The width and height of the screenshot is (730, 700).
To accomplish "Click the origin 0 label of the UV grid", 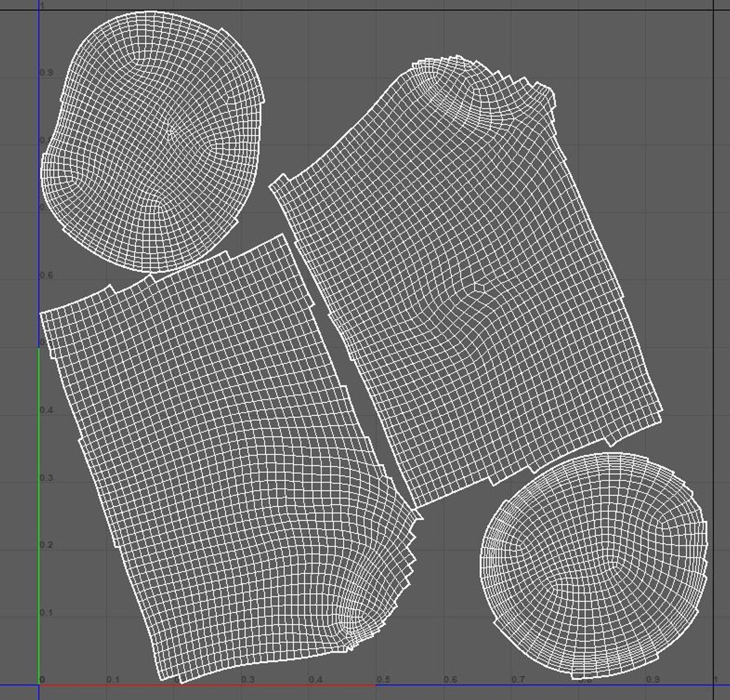I will [42, 679].
